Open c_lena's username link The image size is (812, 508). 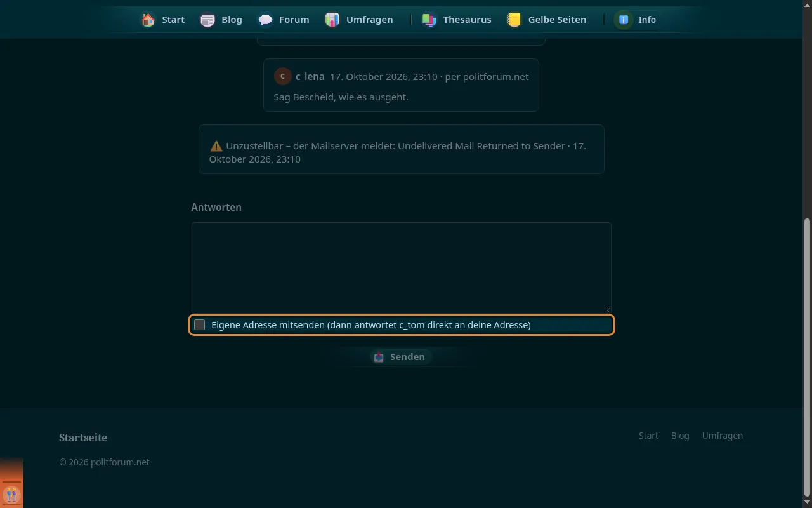(310, 76)
